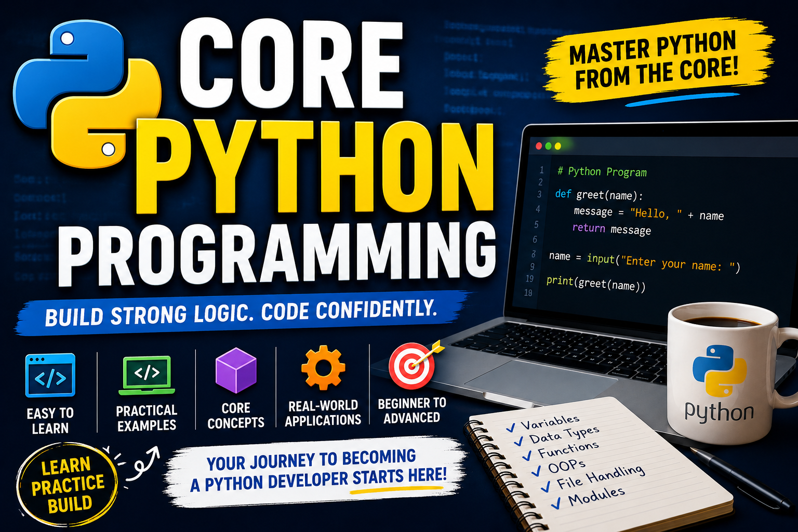
Task: Click the white CORE headline
Action: (x=291, y=64)
